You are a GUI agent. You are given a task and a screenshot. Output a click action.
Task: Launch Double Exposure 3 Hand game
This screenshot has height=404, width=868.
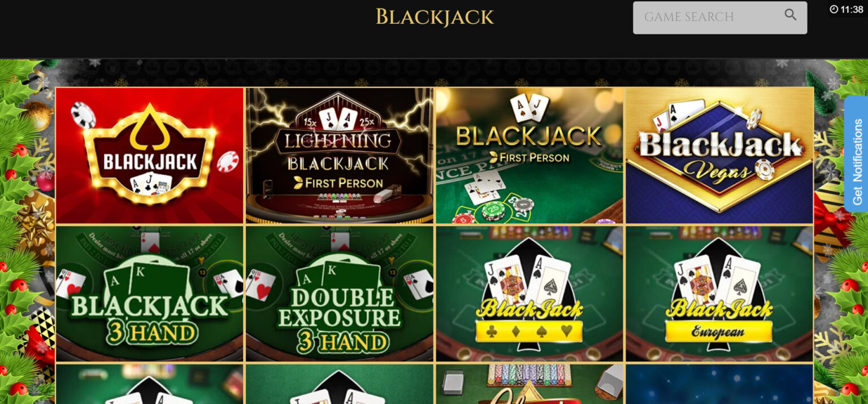point(340,294)
